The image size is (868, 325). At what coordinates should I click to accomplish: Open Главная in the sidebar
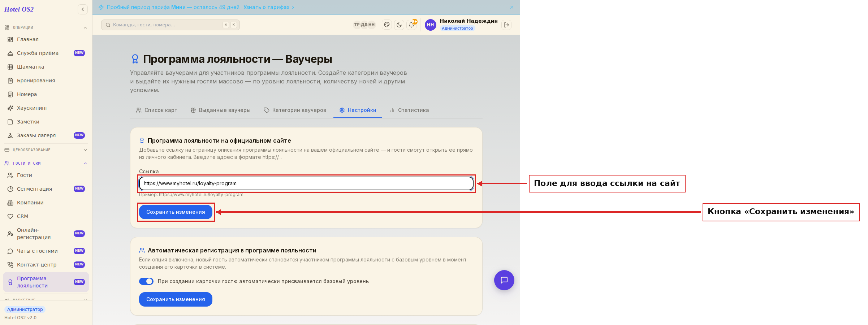[x=46, y=39]
